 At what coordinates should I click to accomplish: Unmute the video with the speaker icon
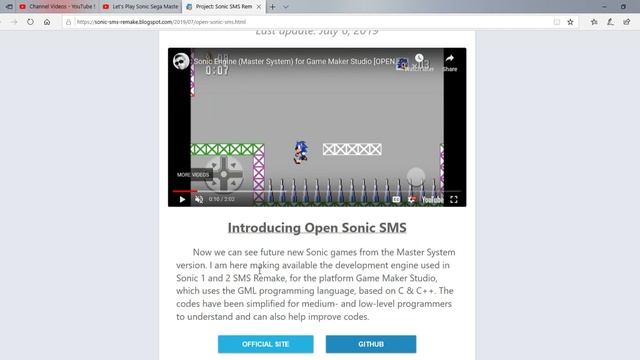(x=199, y=199)
